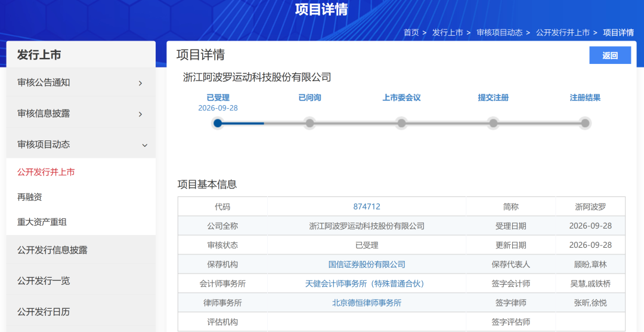Click the 保荐机构 label cell
644x332 pixels.
tap(222, 264)
